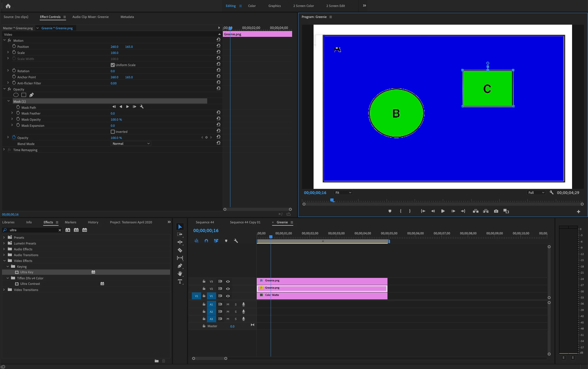Click the ellipse mask tool under Opacity
588x369 pixels.
click(x=16, y=95)
